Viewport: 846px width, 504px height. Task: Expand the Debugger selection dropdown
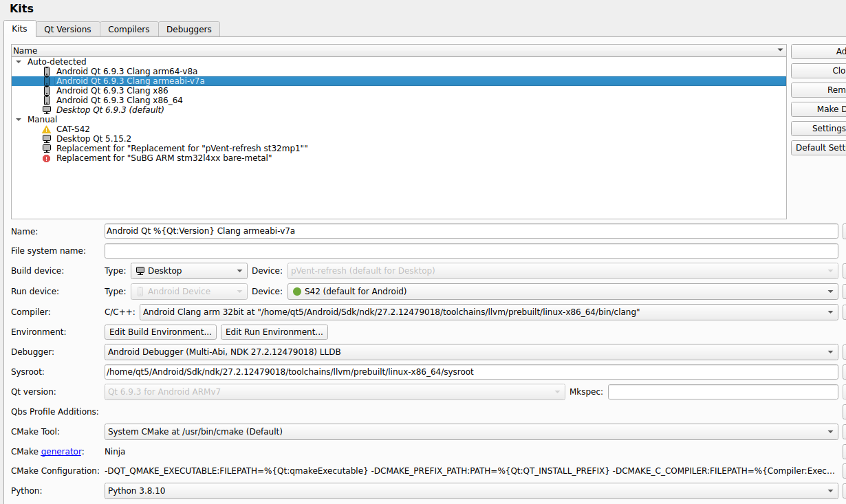[471, 352]
